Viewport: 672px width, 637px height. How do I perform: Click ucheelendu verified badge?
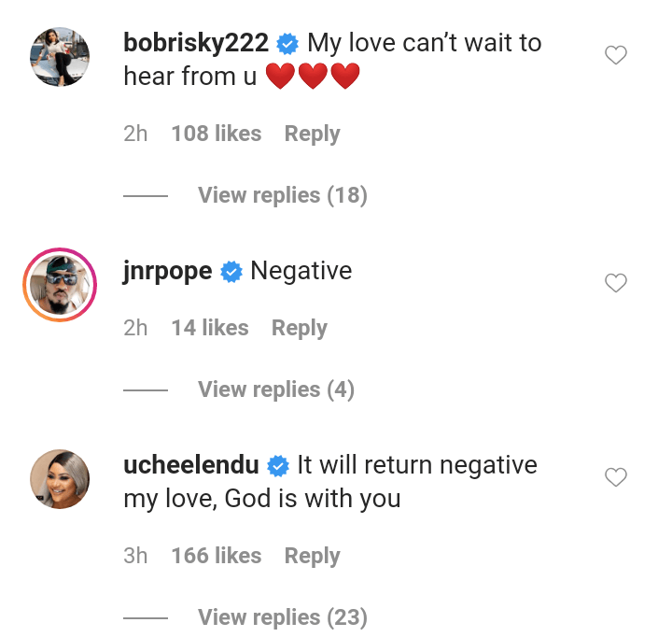coord(278,465)
